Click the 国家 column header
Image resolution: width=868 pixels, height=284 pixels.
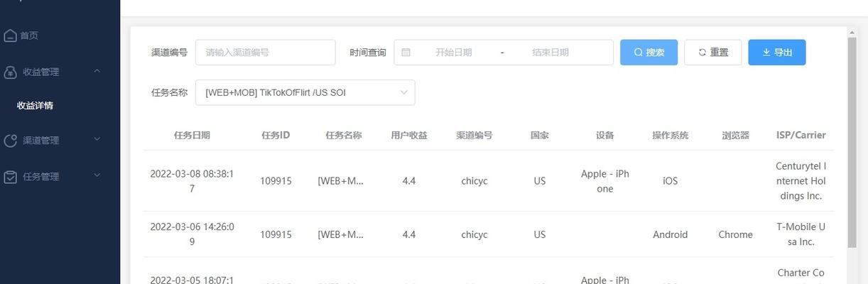pos(540,135)
